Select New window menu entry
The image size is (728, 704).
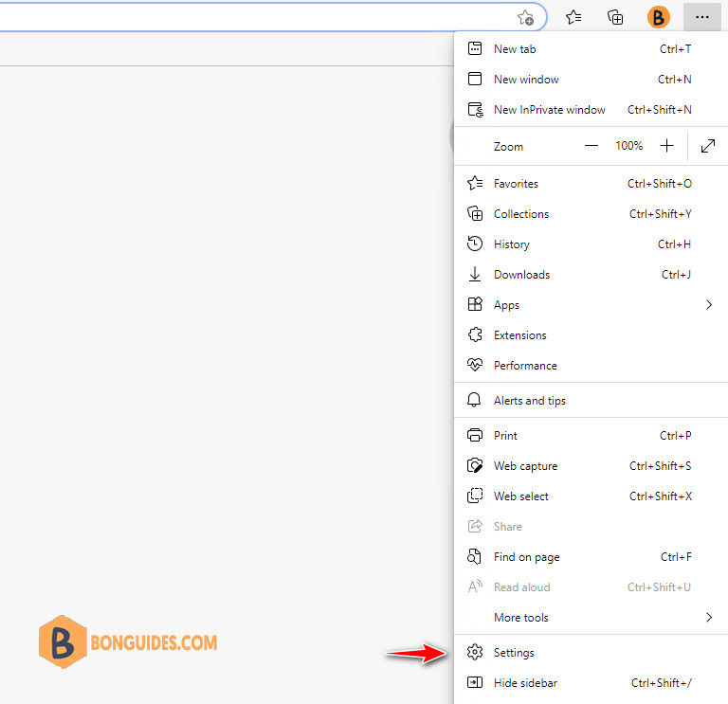(591, 80)
